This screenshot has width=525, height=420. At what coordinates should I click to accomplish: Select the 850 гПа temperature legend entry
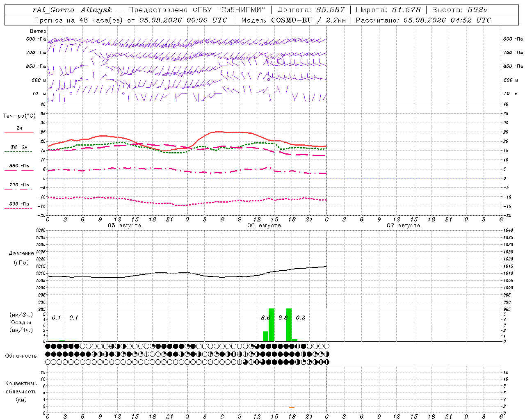click(19, 167)
